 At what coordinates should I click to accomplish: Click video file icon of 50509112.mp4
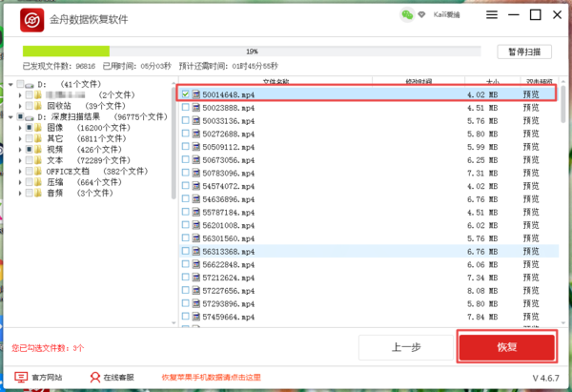[x=195, y=147]
